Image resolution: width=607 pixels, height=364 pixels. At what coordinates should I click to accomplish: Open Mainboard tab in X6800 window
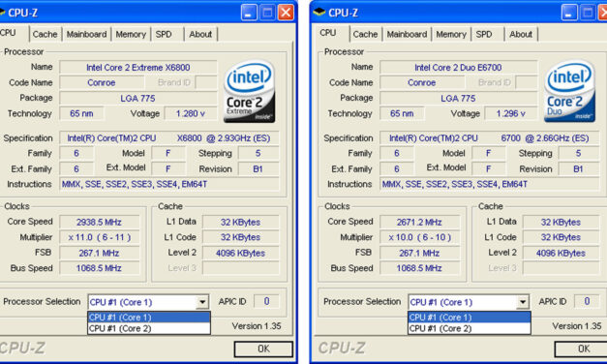point(86,34)
